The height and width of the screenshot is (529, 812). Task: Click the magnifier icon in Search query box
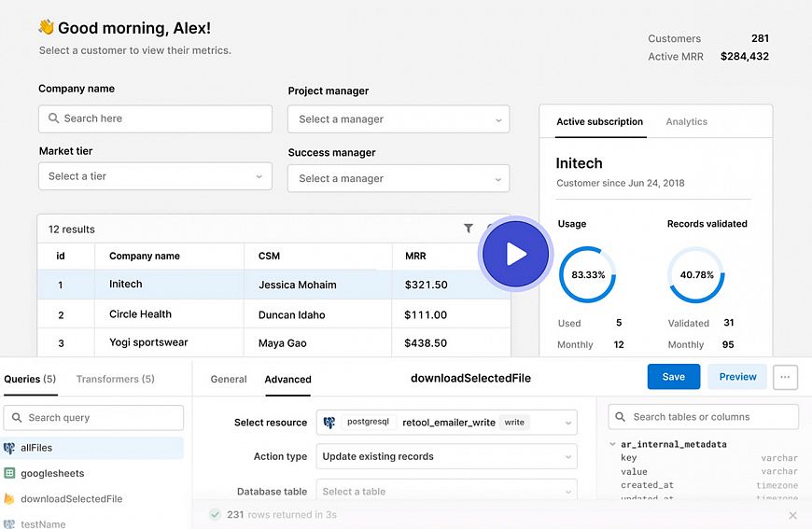pos(17,418)
